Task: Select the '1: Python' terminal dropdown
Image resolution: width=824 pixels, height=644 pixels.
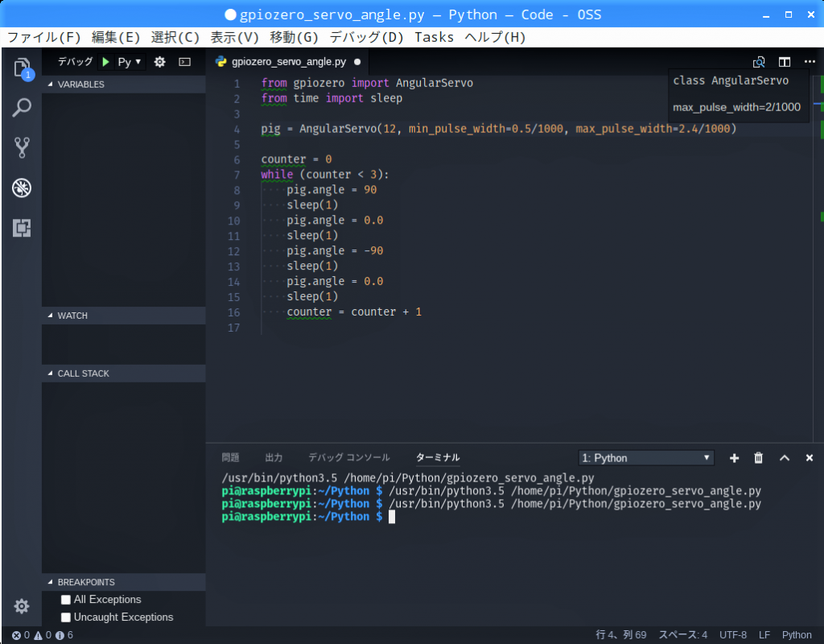Action: [x=646, y=458]
